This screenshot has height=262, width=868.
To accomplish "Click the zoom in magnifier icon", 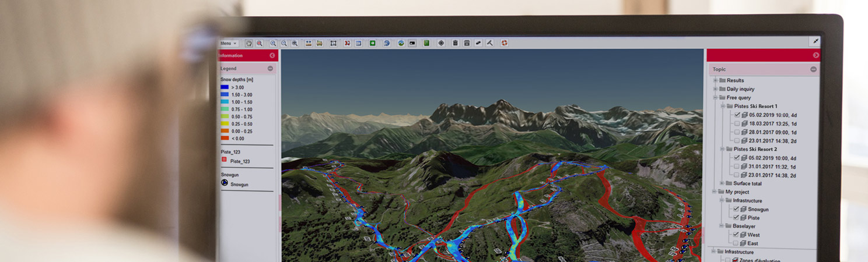I will 273,43.
